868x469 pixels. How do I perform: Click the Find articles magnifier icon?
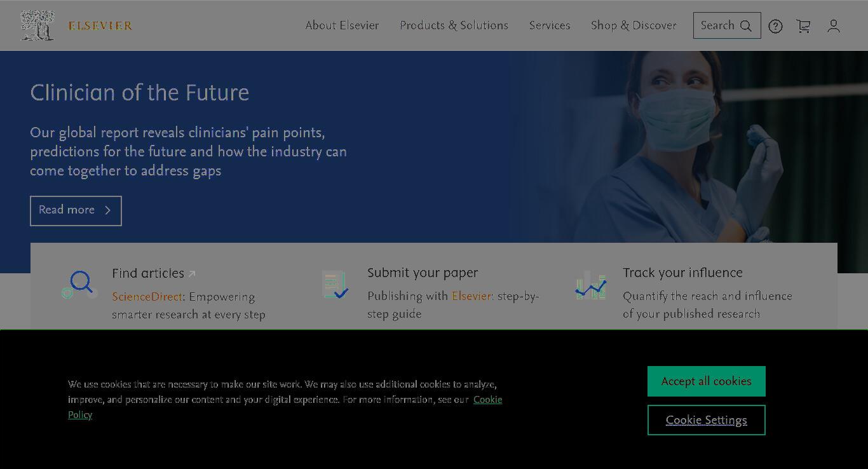pyautogui.click(x=80, y=284)
